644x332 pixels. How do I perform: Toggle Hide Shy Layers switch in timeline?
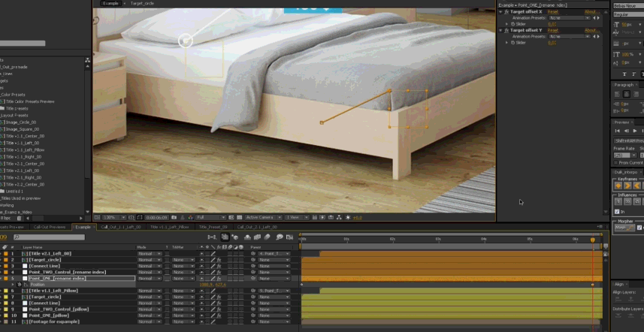(x=247, y=237)
